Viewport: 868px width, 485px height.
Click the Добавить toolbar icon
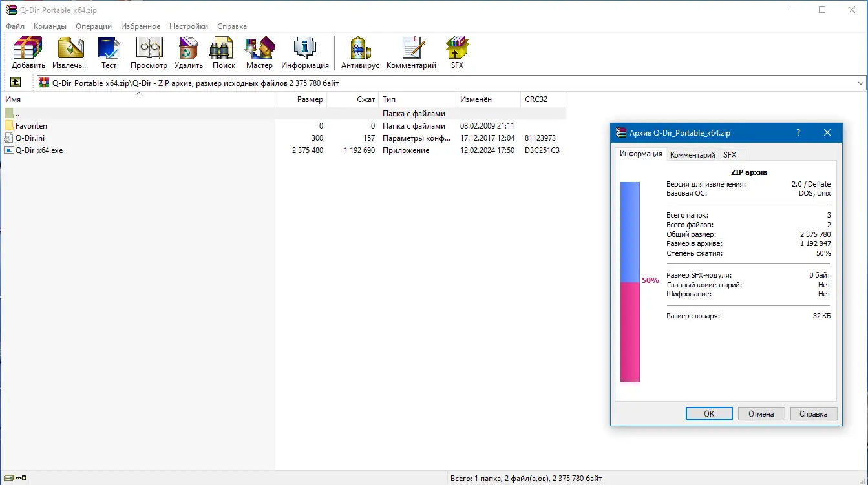point(28,48)
